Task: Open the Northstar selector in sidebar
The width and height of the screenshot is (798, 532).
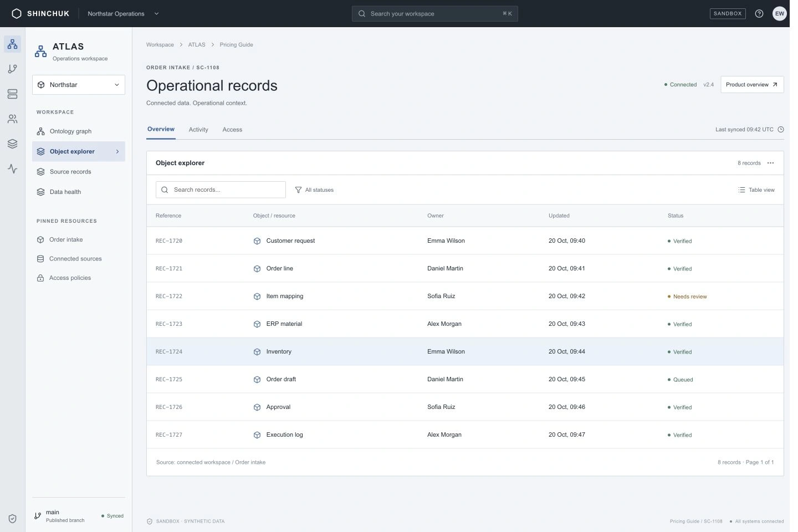Action: click(79, 85)
